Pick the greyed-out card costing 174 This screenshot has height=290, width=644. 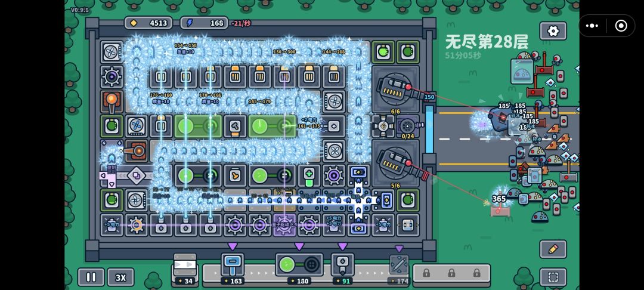click(399, 270)
